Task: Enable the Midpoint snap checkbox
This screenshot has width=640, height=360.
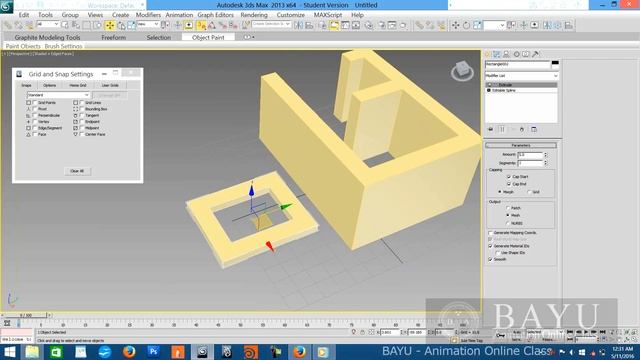Action: pyautogui.click(x=82, y=128)
